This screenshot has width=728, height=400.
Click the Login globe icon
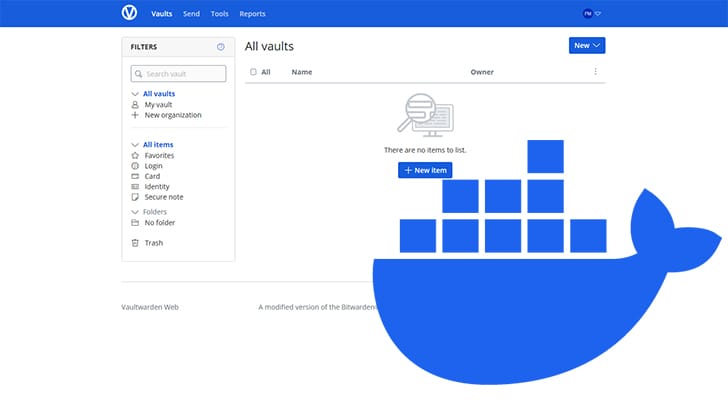[135, 166]
